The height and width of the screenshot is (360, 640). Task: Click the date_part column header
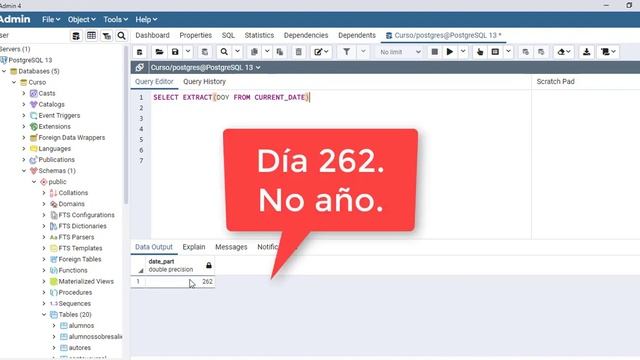180,265
